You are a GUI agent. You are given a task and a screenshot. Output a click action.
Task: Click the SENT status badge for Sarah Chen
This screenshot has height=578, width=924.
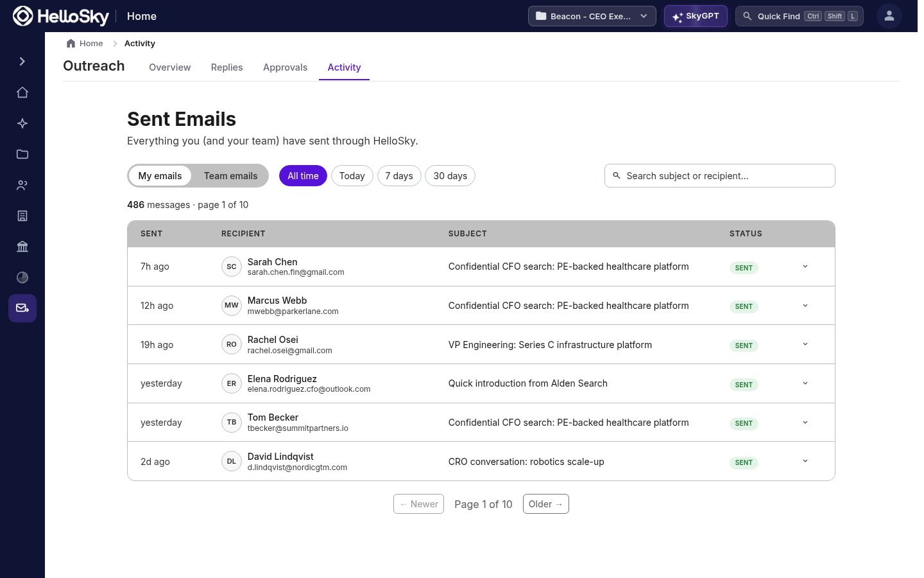tap(744, 268)
